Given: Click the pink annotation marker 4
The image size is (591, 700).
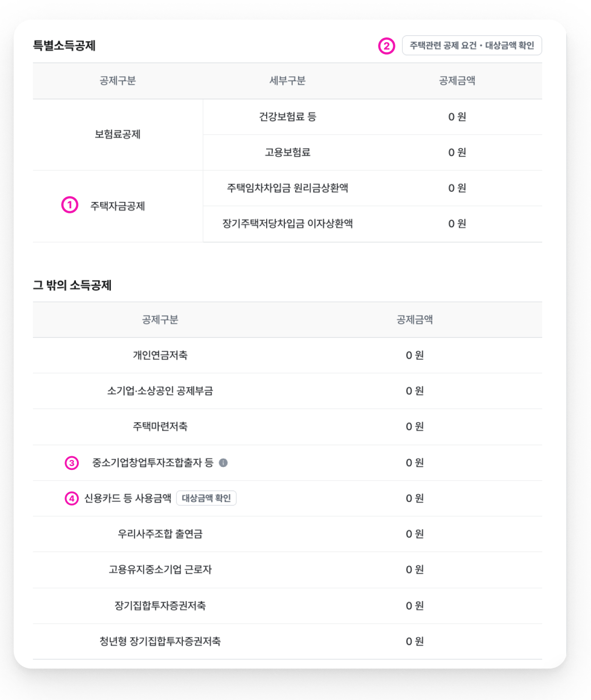Looking at the screenshot, I should pyautogui.click(x=72, y=499).
